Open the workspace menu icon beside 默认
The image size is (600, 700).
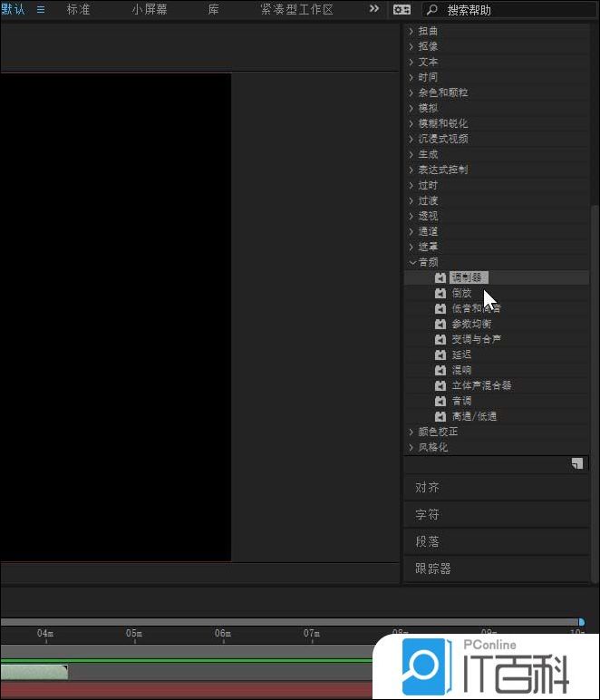[x=41, y=9]
